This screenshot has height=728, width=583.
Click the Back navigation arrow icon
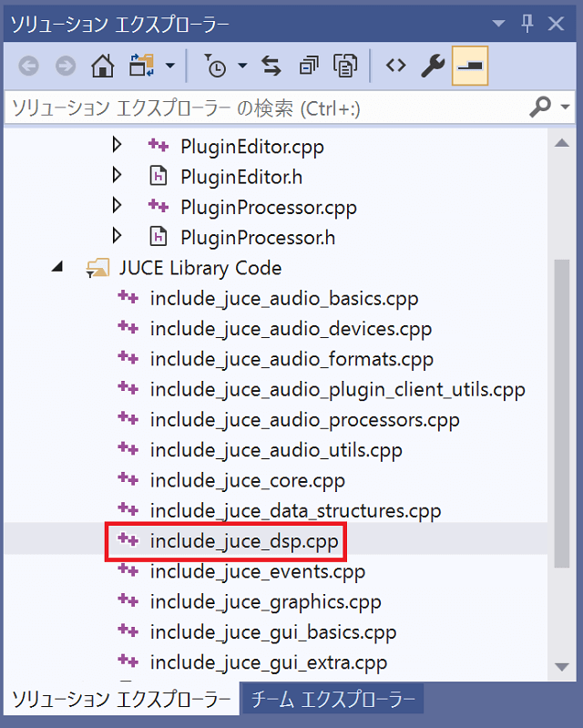[28, 66]
